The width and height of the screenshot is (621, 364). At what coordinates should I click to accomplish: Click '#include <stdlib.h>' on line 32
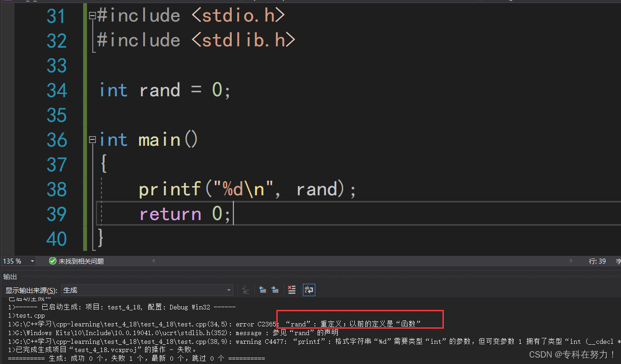196,40
